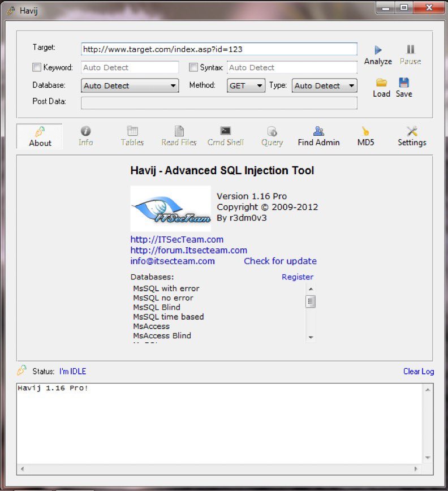
Task: Click the log horizontal scroll right arrow
Action: click(x=416, y=469)
